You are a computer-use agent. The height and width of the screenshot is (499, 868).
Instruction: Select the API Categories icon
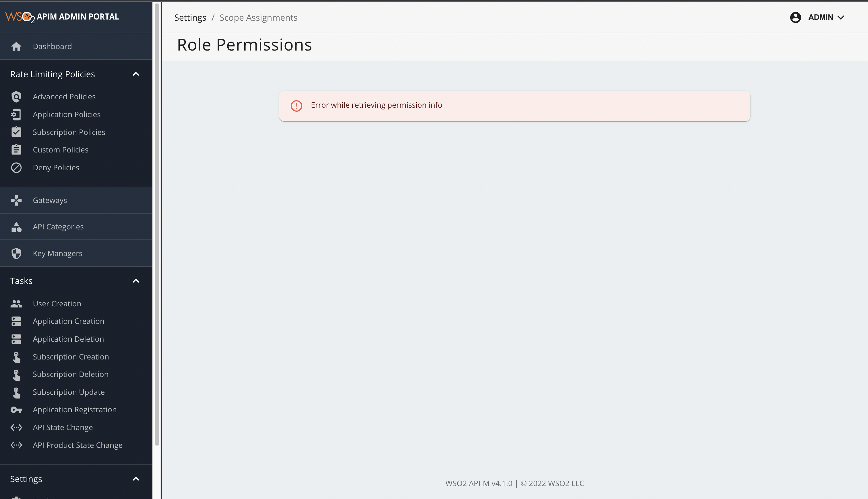[x=16, y=227]
